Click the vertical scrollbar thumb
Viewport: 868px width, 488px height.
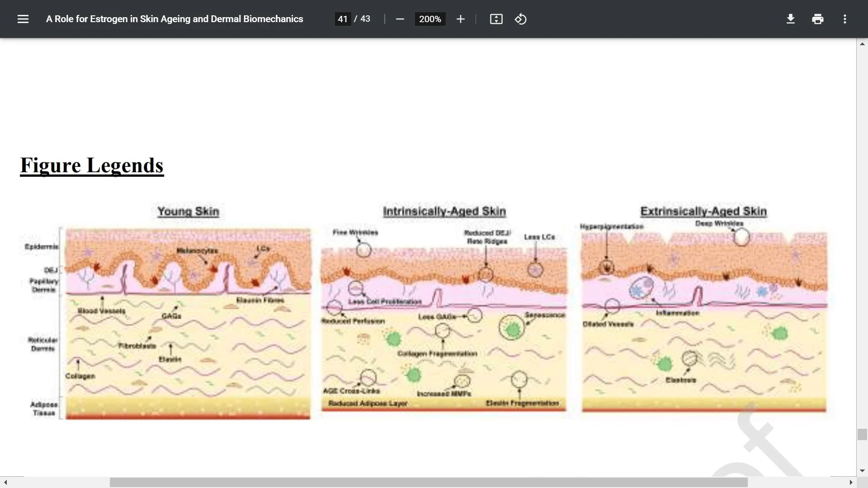coord(862,434)
